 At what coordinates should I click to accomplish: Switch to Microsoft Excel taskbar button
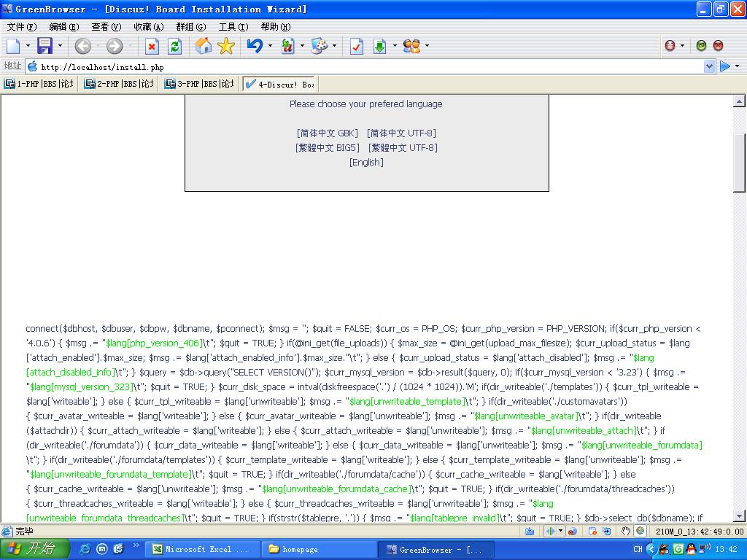click(x=201, y=550)
